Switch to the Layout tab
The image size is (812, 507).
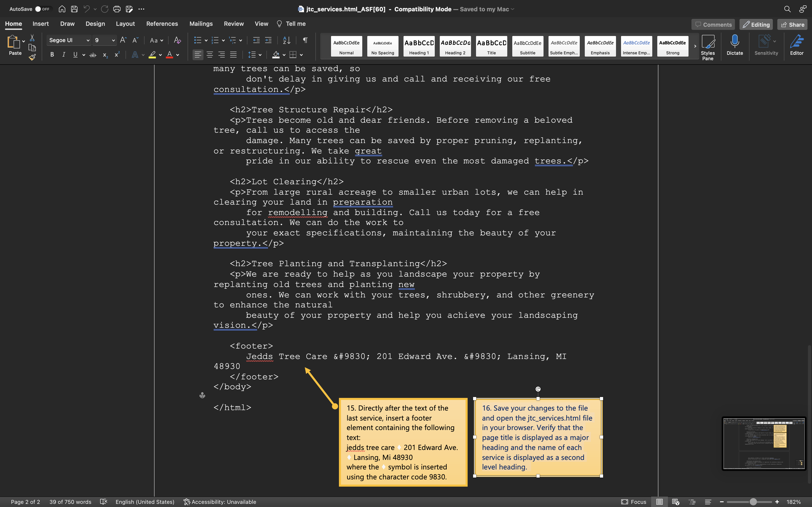(x=125, y=24)
